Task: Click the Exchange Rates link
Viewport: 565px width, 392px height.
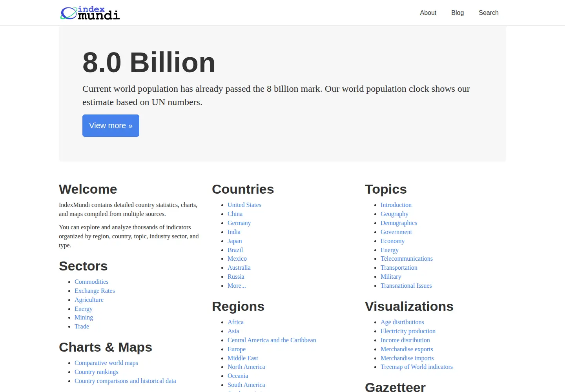Action: pos(95,291)
